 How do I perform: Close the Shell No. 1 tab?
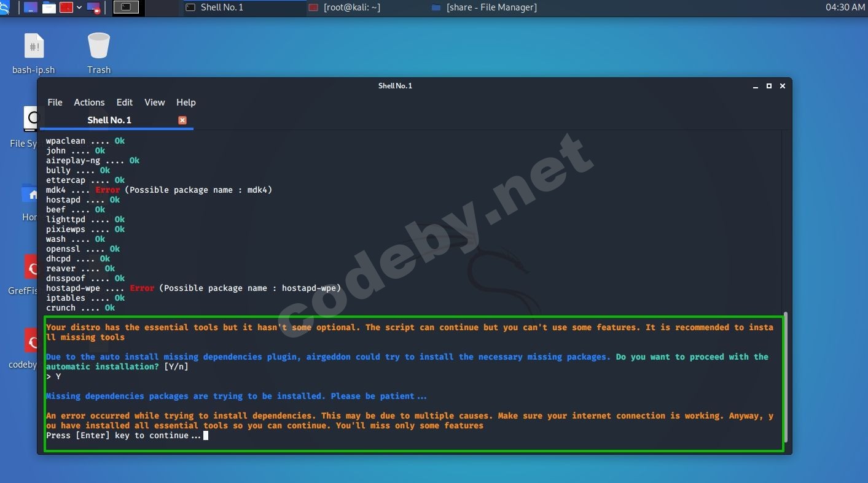point(182,120)
